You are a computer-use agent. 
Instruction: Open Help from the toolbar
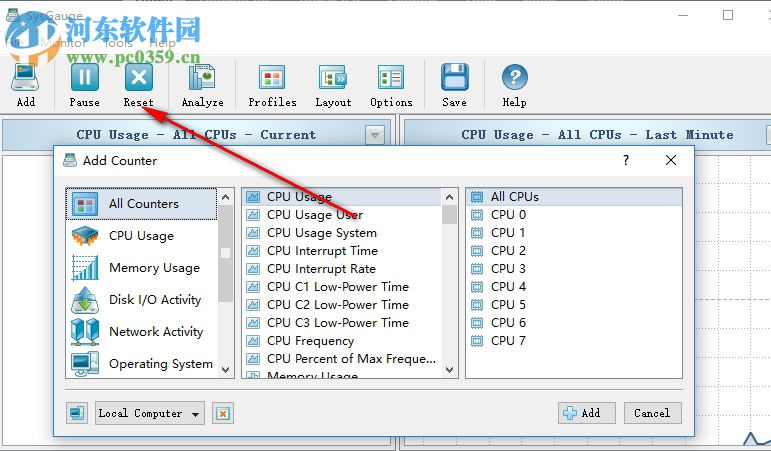[514, 78]
